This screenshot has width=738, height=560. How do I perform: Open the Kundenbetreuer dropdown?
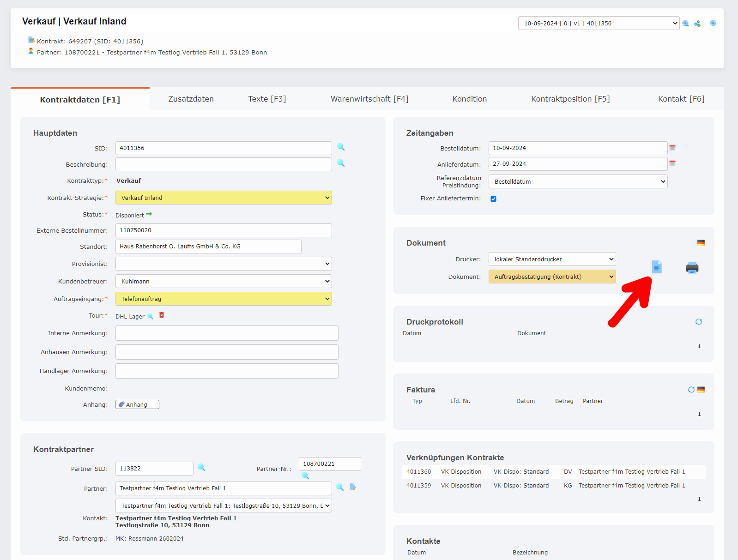pos(224,281)
